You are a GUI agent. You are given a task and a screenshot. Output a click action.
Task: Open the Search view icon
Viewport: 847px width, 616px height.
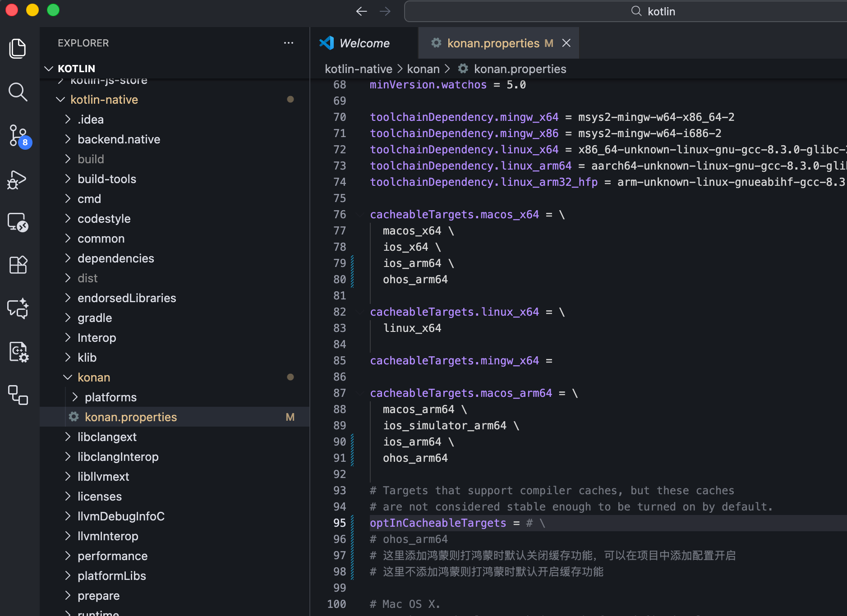[18, 92]
